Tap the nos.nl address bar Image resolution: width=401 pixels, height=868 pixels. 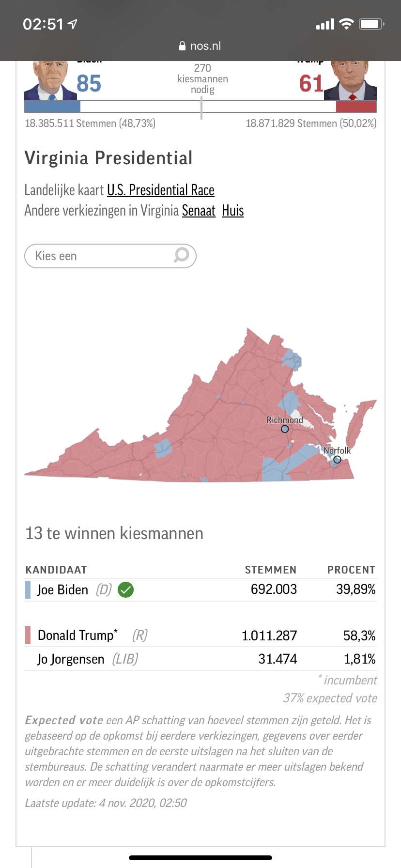click(200, 46)
